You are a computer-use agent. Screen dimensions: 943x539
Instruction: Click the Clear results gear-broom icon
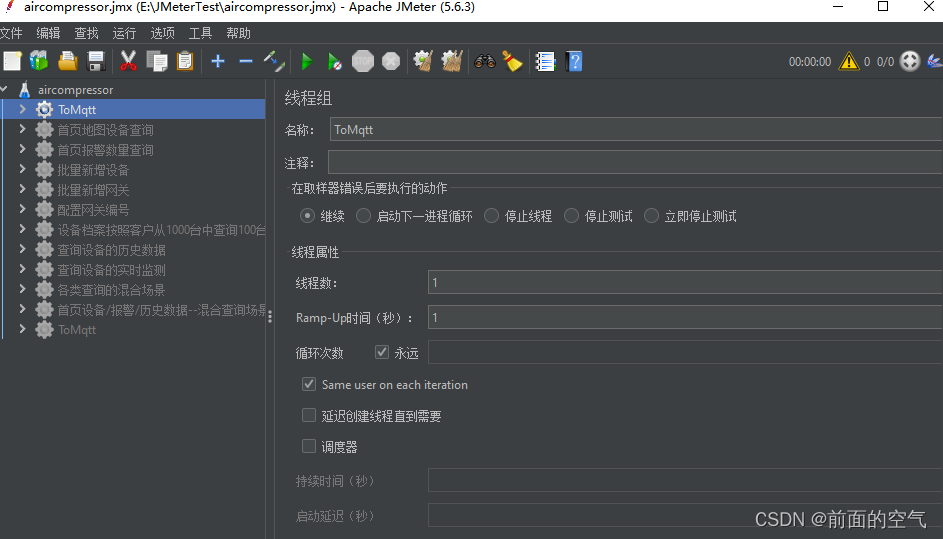(423, 61)
